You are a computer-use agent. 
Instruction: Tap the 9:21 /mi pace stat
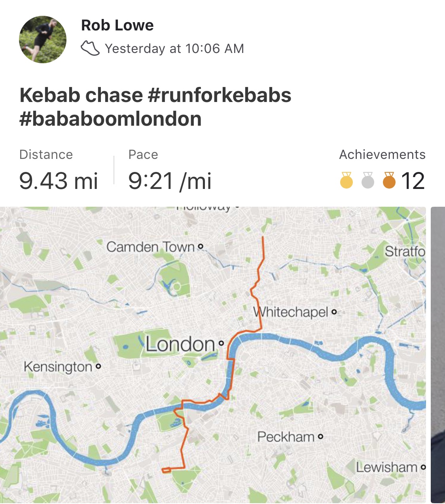170,181
